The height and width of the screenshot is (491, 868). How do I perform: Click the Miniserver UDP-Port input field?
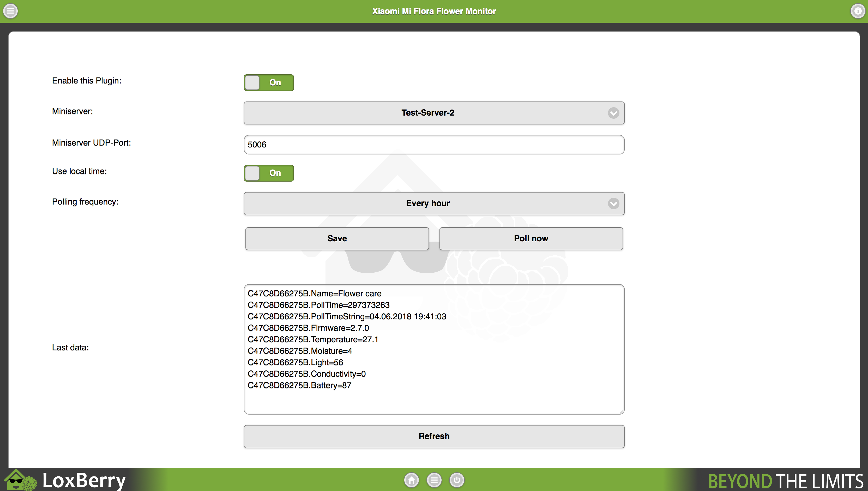coord(434,145)
